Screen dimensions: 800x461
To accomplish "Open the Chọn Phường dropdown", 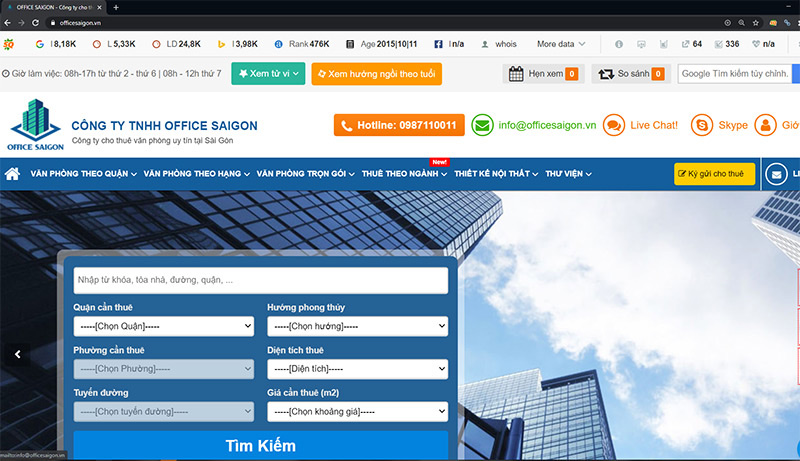I will click(x=164, y=369).
